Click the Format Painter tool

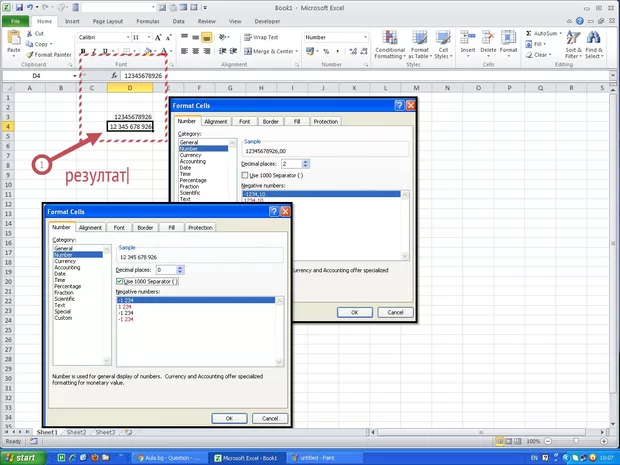pyautogui.click(x=48, y=55)
